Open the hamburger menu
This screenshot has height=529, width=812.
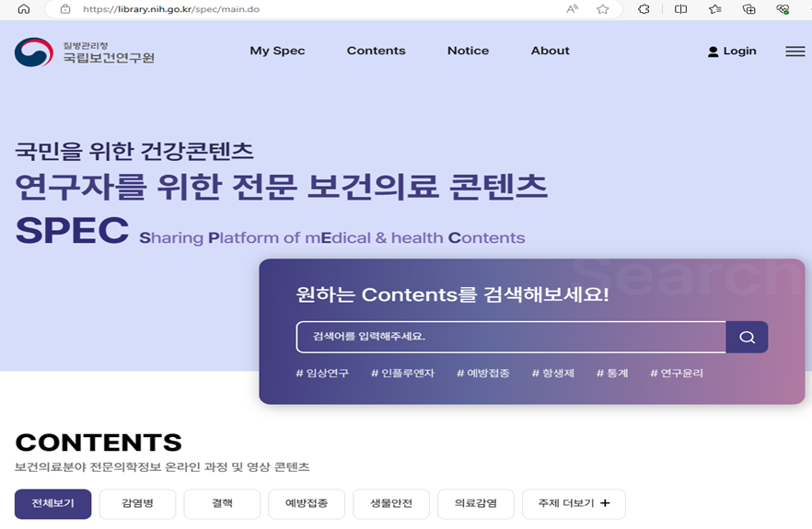click(x=795, y=52)
